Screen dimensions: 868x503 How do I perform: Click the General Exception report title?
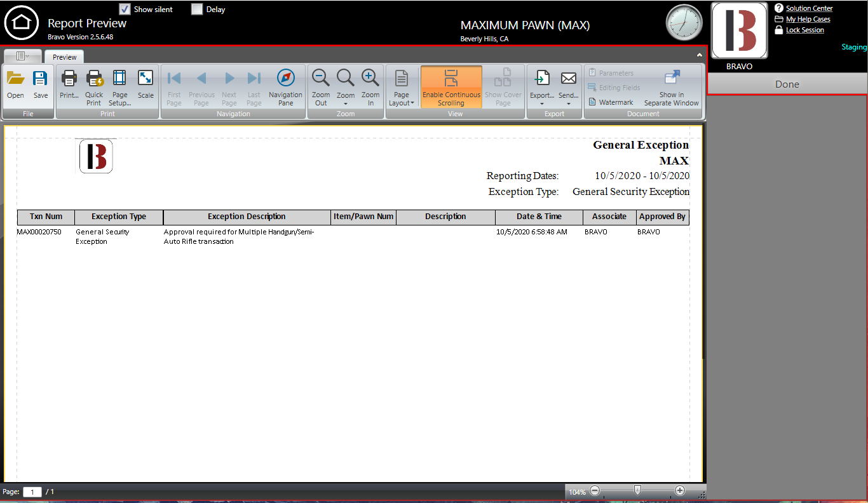[x=641, y=145]
